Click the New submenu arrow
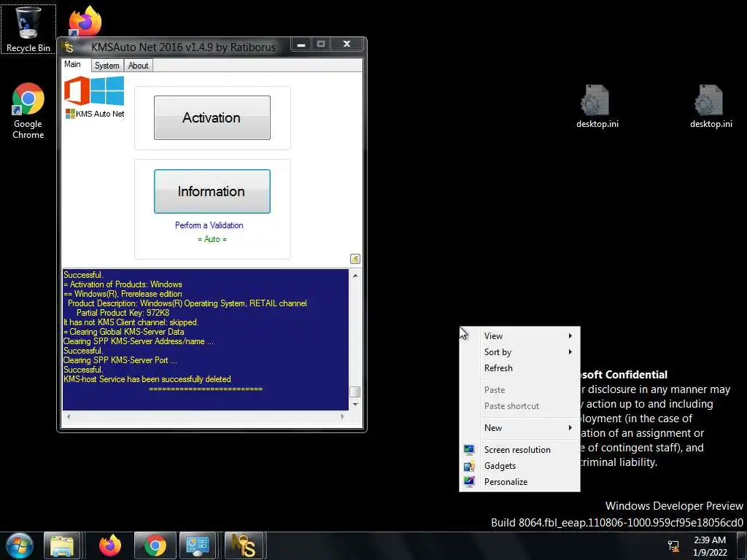The image size is (747, 560). tap(570, 427)
